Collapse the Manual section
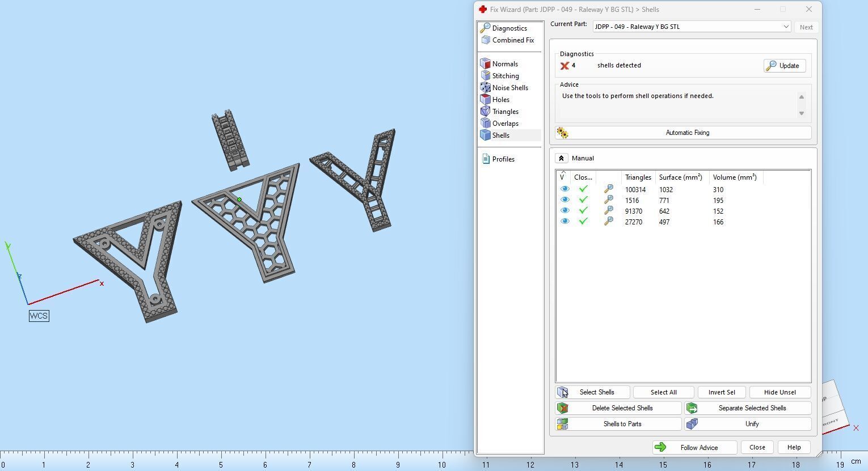Screen dimensions: 868x471 coord(561,158)
